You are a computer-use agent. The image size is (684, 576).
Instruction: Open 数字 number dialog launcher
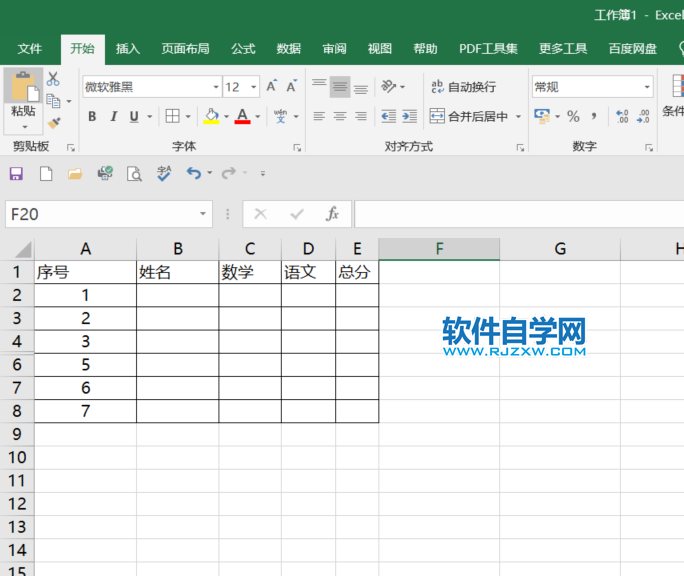point(649,148)
